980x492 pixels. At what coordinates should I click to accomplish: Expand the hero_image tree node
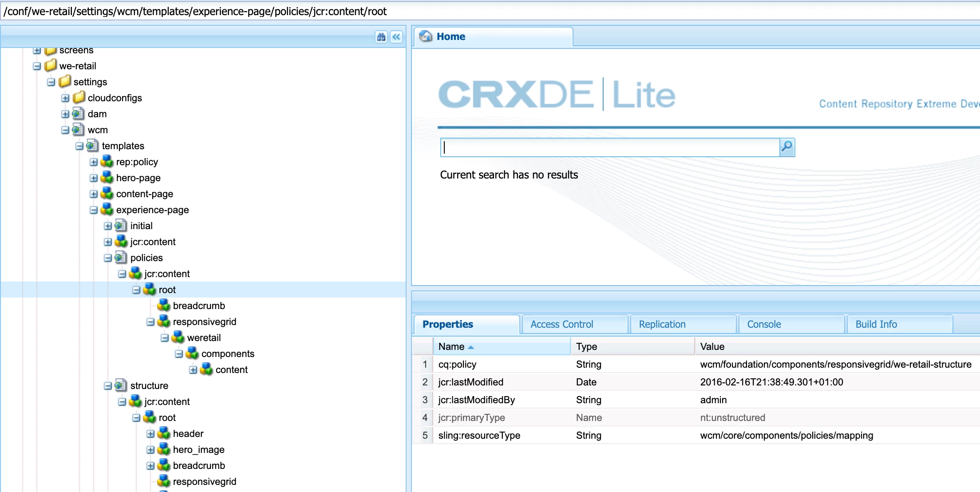150,450
